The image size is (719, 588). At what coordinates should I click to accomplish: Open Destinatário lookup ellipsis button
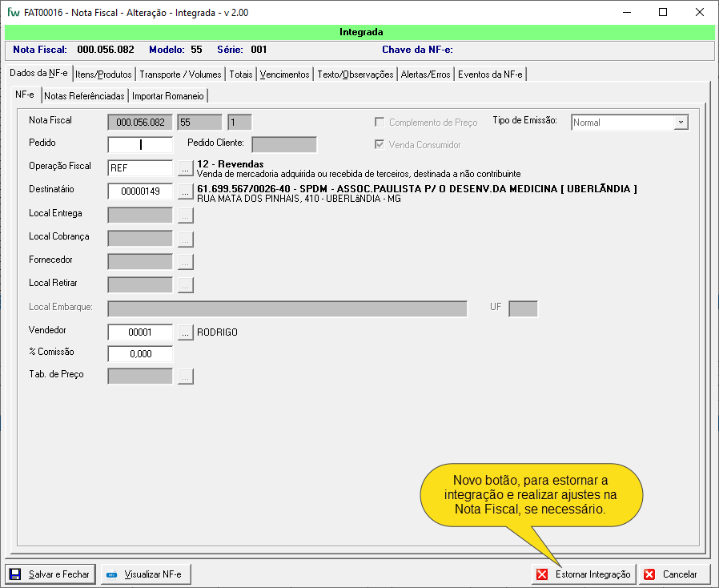tap(185, 191)
